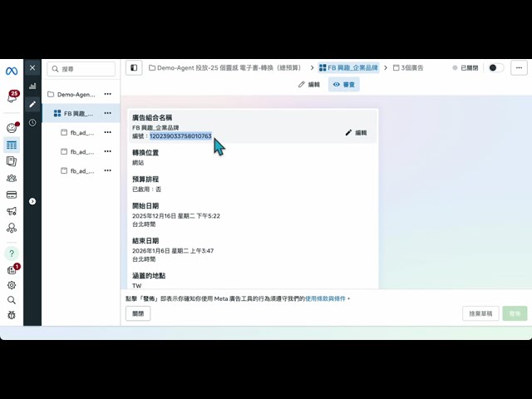Open partner hub icon in left rail
This screenshot has width=532, height=399.
point(12,228)
